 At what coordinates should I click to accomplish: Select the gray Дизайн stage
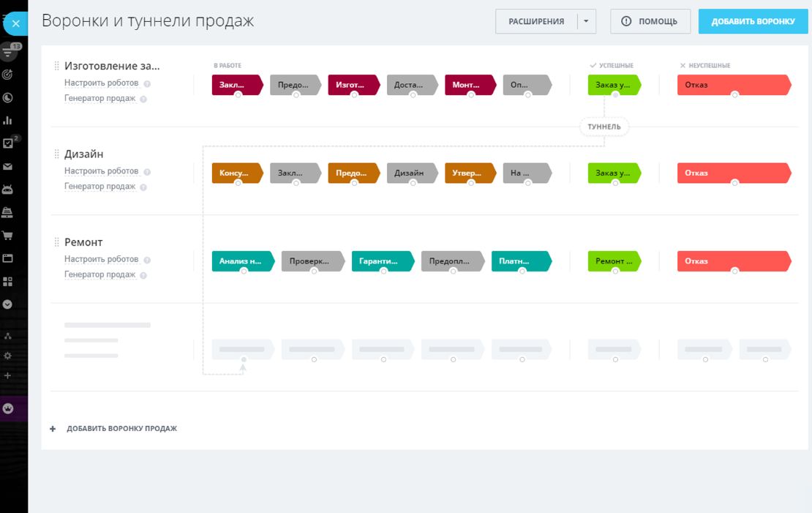pyautogui.click(x=412, y=173)
